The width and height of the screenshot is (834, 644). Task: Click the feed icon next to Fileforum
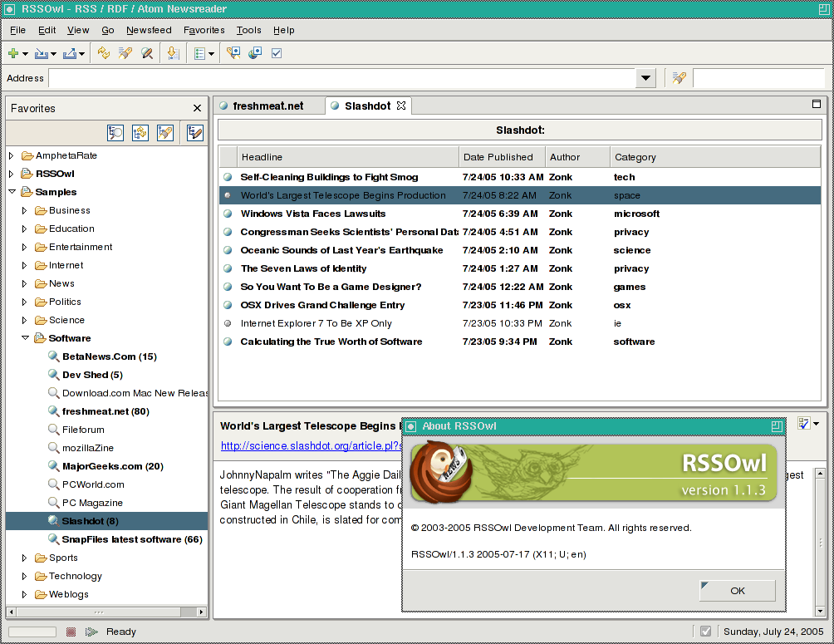tap(54, 429)
